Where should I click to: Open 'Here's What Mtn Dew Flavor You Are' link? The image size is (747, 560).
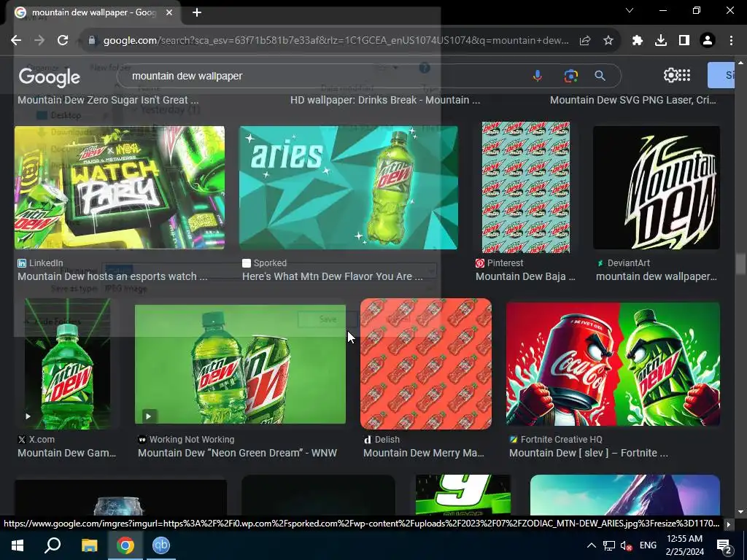(x=333, y=276)
